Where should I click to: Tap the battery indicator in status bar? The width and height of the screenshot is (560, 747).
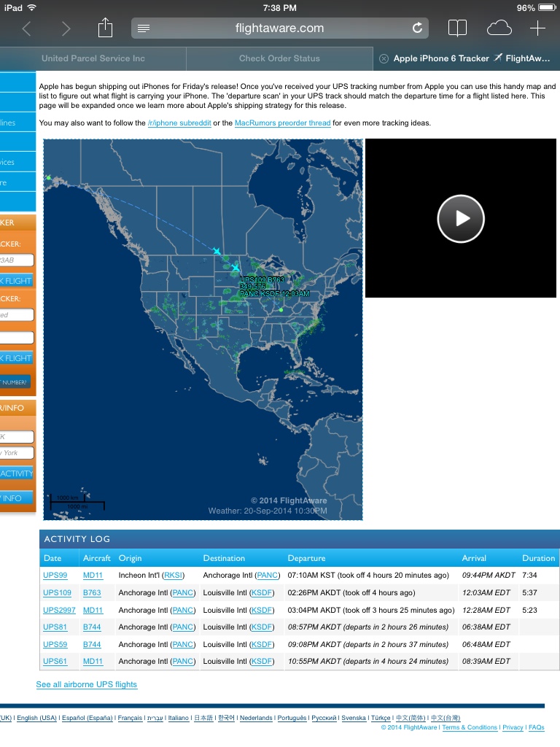(x=546, y=8)
